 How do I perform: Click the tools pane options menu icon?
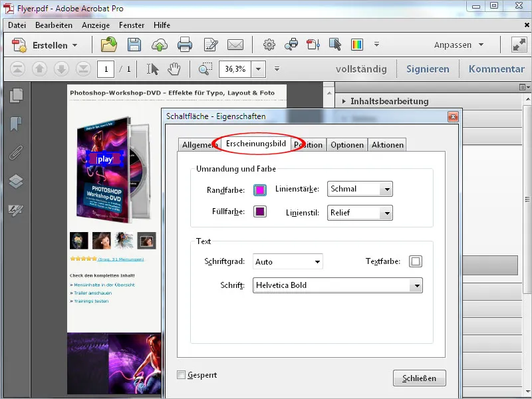click(x=523, y=88)
